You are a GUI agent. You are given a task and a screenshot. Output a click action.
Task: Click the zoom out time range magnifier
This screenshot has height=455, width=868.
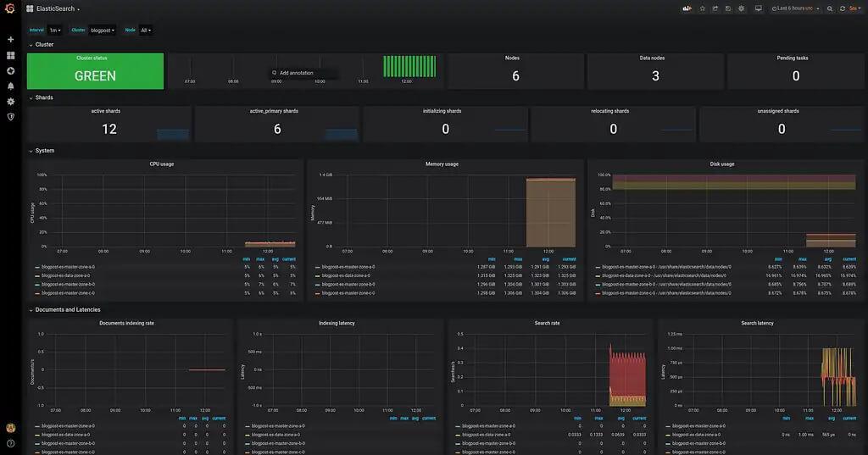830,8
